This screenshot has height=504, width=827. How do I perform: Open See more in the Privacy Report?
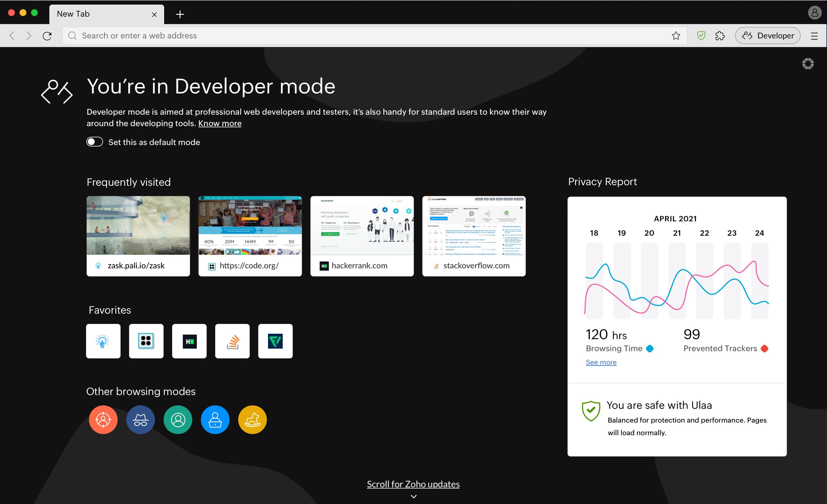(601, 362)
